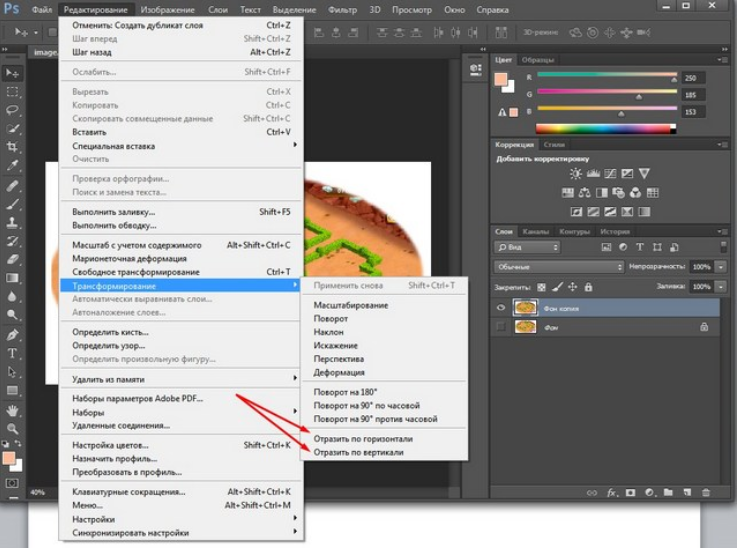
Task: Open the Файл menu
Action: (x=42, y=9)
